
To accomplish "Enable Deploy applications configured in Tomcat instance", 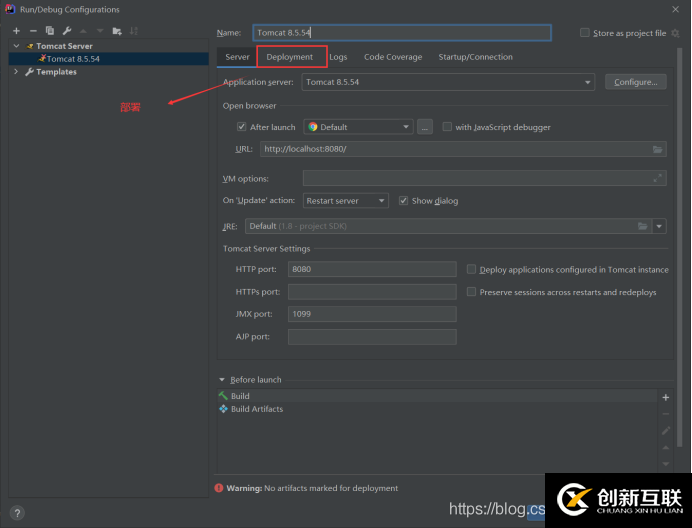I will (471, 269).
